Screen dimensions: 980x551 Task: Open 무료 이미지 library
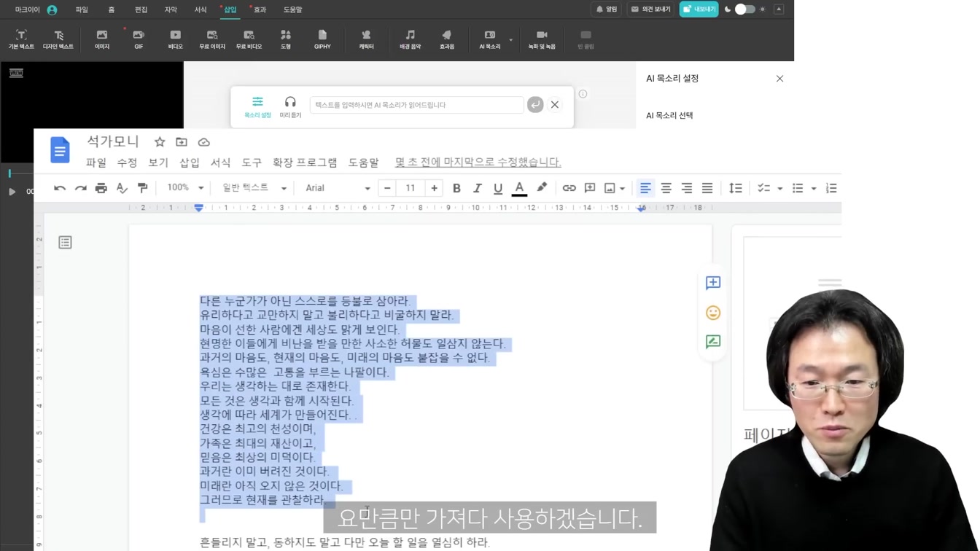(212, 39)
